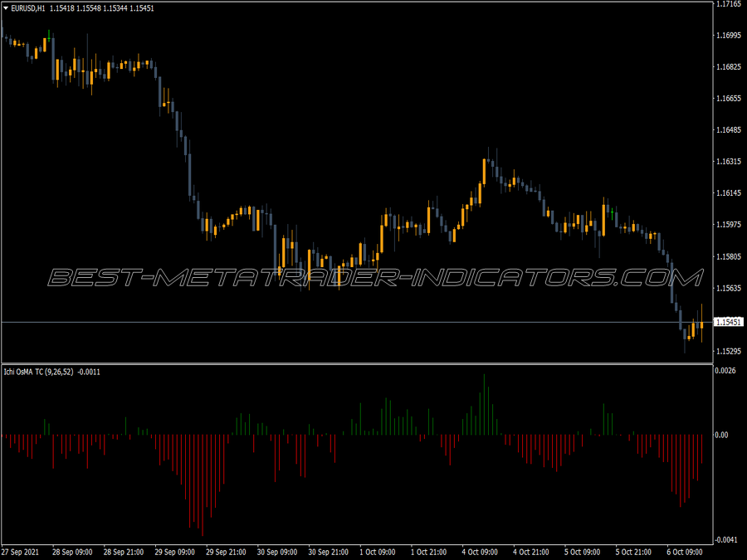
Task: Click the horizontal bid price line on the chart
Action: coord(357,323)
